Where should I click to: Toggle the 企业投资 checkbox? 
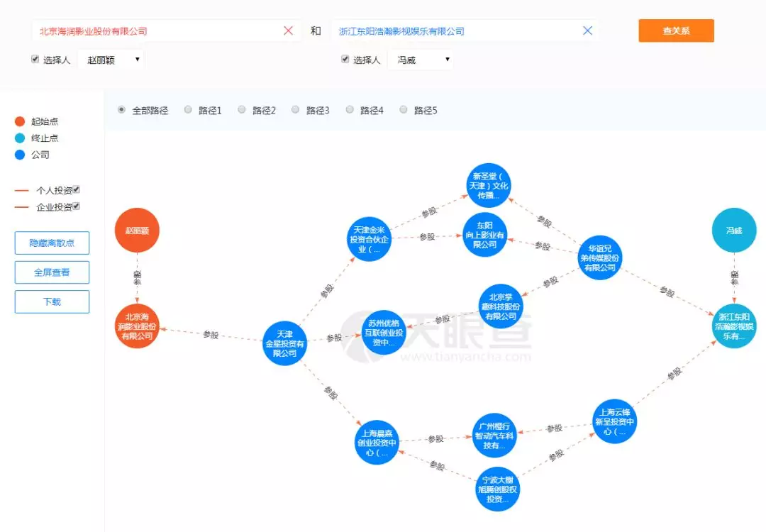pos(77,206)
